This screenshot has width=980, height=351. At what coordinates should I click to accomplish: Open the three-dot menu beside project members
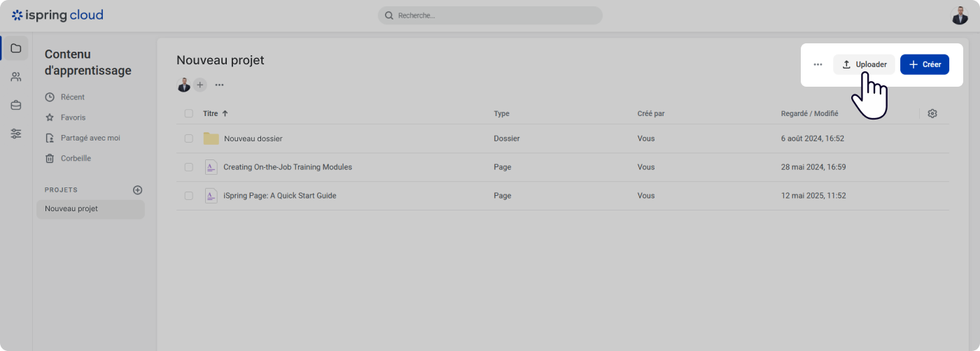coord(219,85)
